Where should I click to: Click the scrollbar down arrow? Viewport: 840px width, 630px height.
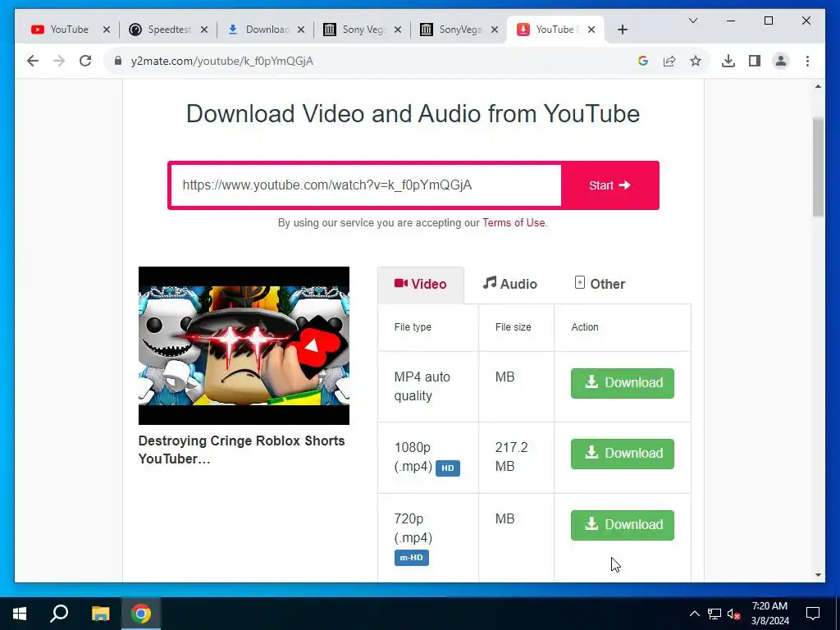pos(818,575)
